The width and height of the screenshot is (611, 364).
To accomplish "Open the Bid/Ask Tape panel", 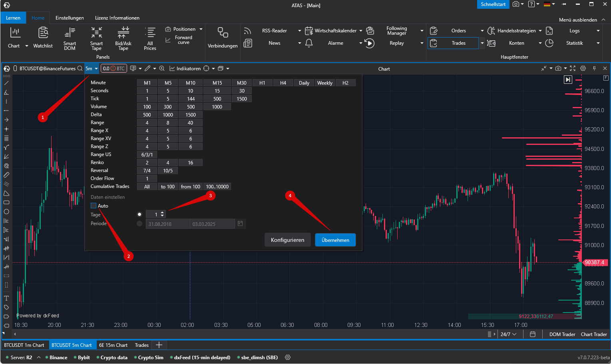I will [123, 38].
